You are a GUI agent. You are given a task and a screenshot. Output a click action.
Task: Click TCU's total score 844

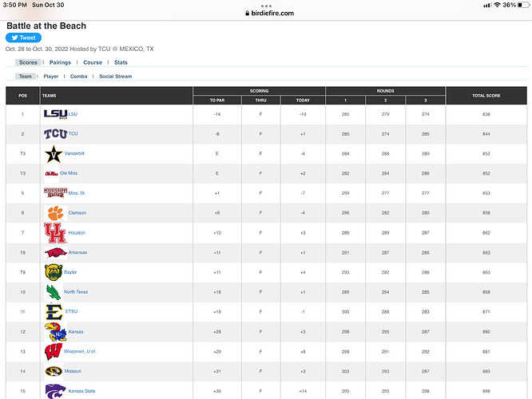click(486, 134)
